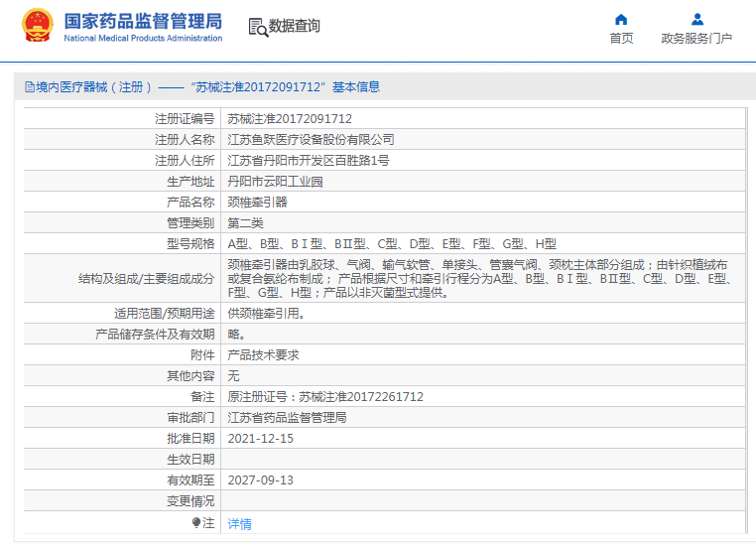The image size is (756, 548).
Task: Click the 产品名称 row label
Action: 190,203
